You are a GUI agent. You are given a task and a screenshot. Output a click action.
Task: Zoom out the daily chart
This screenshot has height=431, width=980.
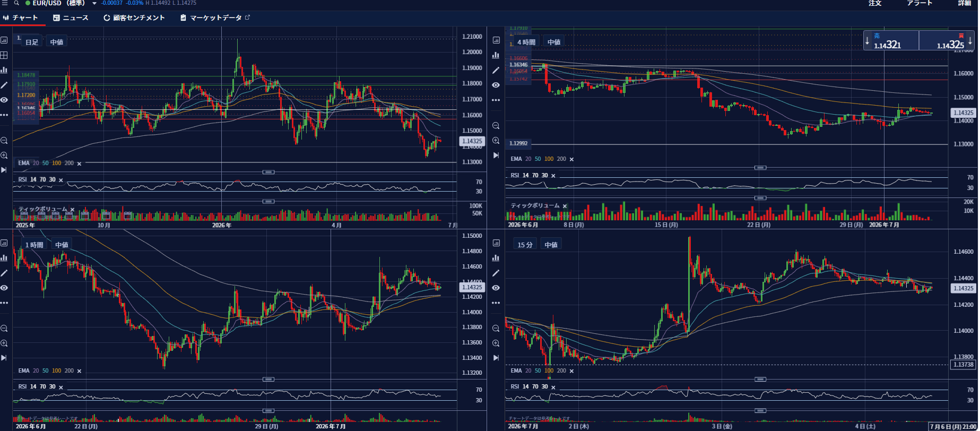tap(4, 141)
